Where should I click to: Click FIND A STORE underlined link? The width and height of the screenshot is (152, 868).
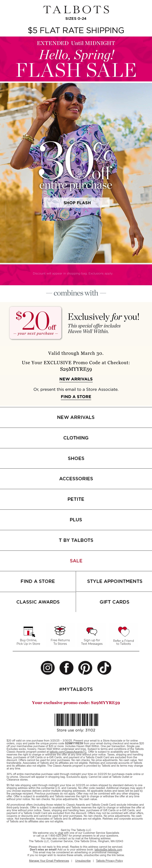[76, 397]
